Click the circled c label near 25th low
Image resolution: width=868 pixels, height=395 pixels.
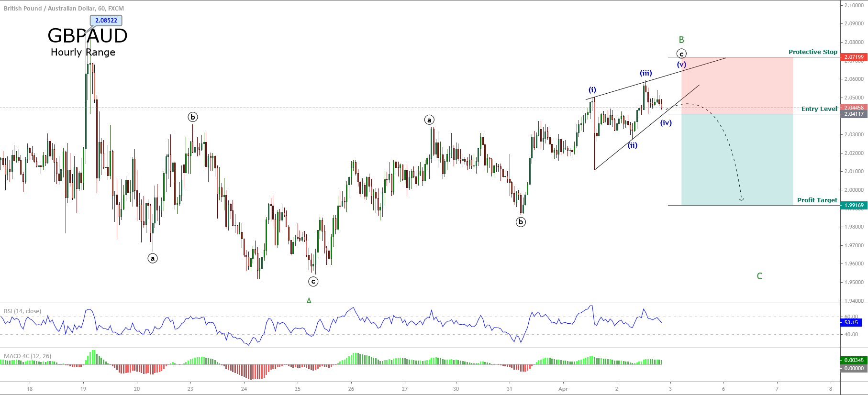click(x=313, y=281)
